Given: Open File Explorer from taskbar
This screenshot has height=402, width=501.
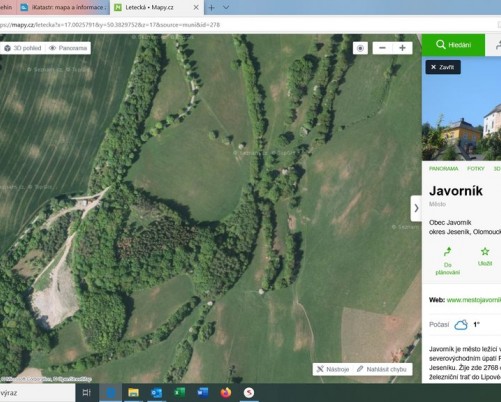Looking at the screenshot, I should pos(133,393).
